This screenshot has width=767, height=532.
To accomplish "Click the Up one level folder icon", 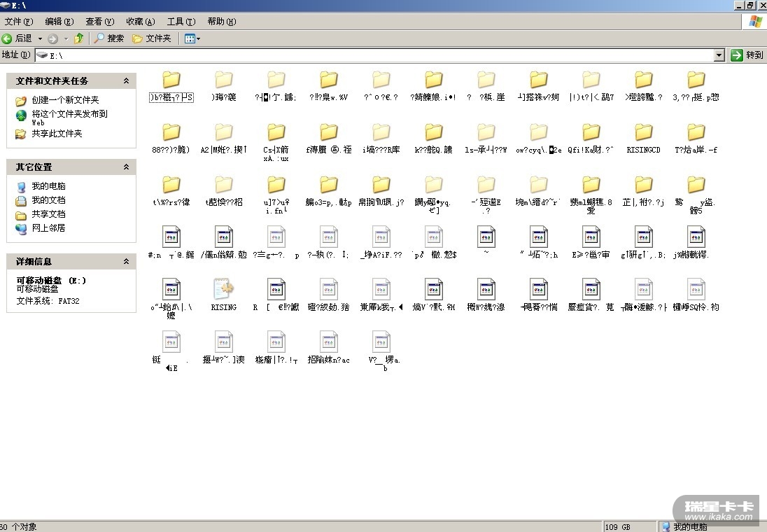I will [79, 38].
